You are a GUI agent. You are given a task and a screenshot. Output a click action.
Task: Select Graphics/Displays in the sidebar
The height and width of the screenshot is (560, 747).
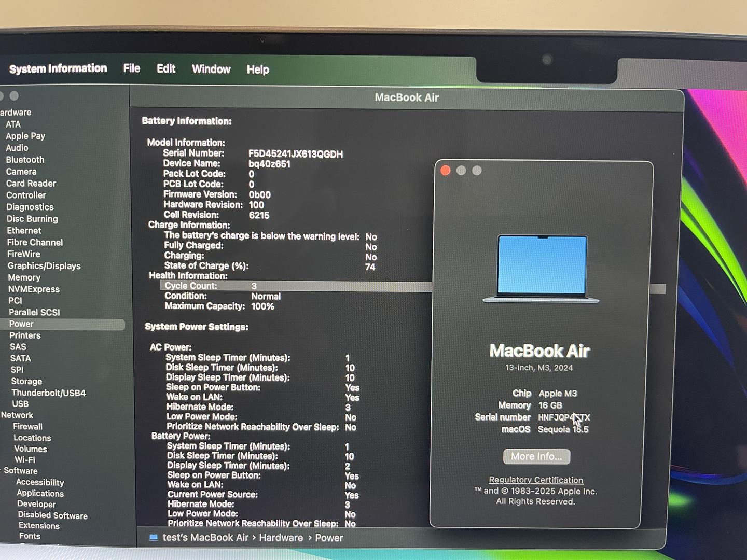pos(44,266)
